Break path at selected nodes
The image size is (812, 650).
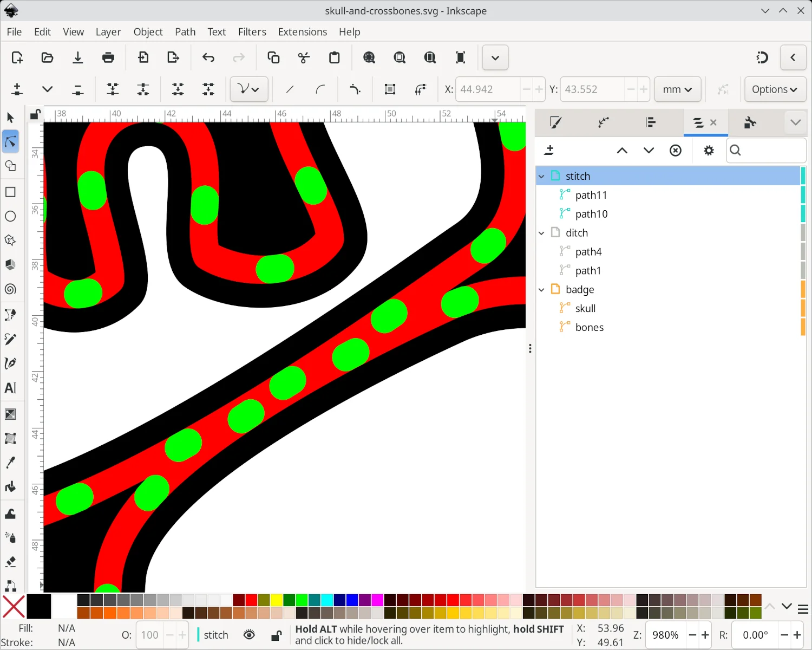[x=143, y=89]
